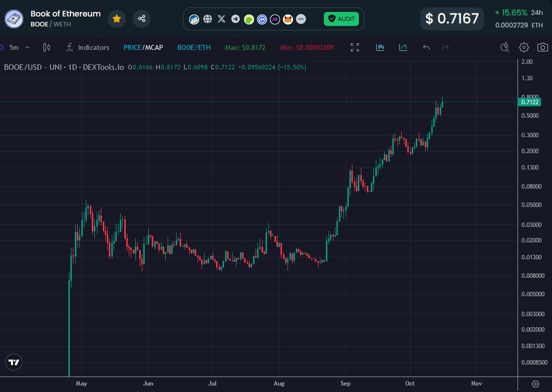Toggle the trades markers chart icon

380,47
